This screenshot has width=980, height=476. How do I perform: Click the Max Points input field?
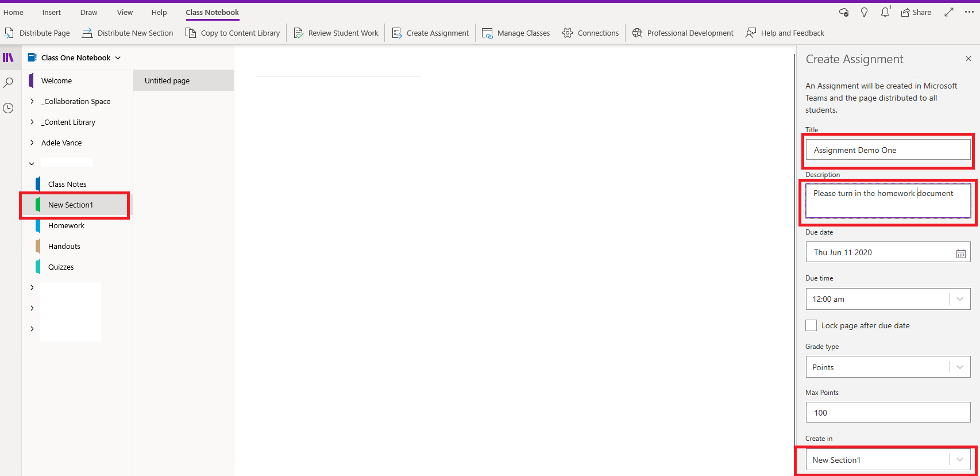[x=888, y=413]
